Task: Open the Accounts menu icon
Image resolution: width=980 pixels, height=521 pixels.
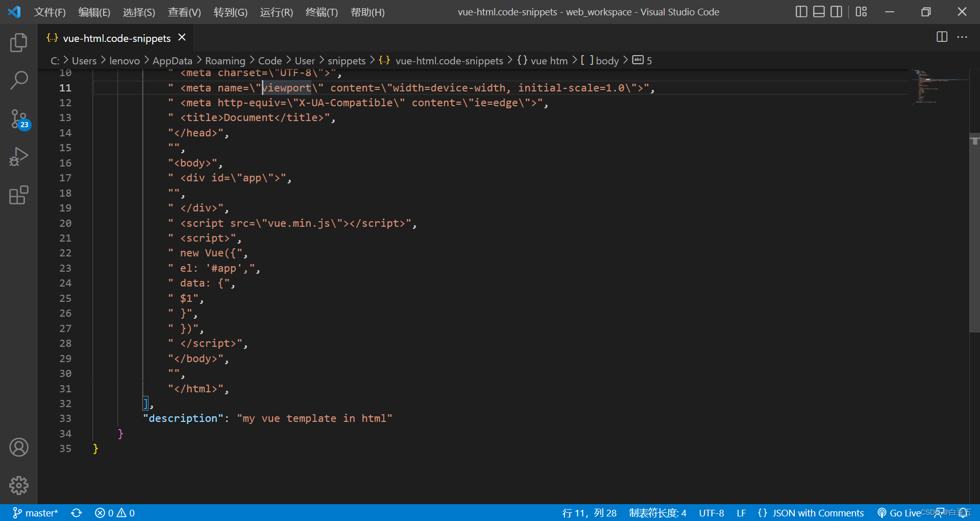Action: point(19,447)
